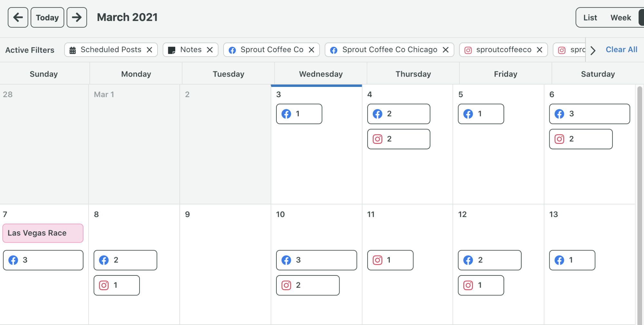The height and width of the screenshot is (325, 644).
Task: Expand hidden filters with the right chevron
Action: pyautogui.click(x=592, y=50)
